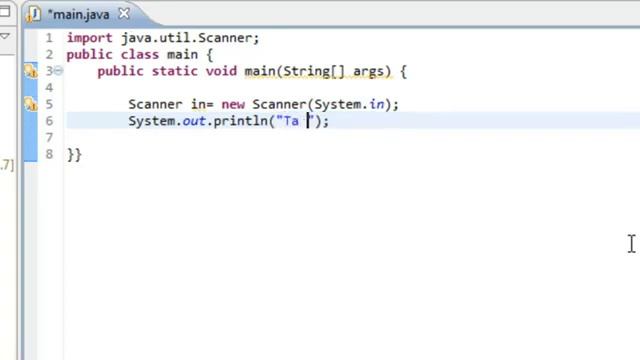Click 'main(String[] args)' on line 3
The image size is (640, 360).
click(x=318, y=71)
